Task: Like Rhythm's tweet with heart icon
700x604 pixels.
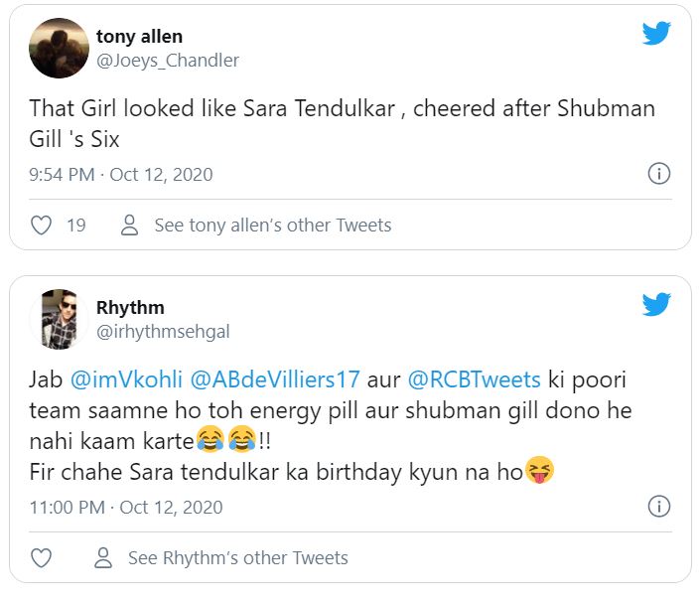Action: point(41,558)
